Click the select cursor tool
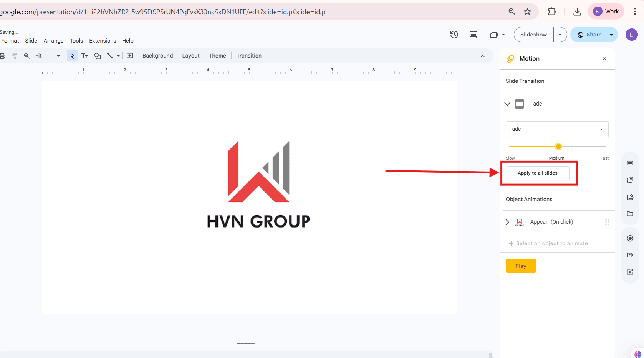 point(72,56)
